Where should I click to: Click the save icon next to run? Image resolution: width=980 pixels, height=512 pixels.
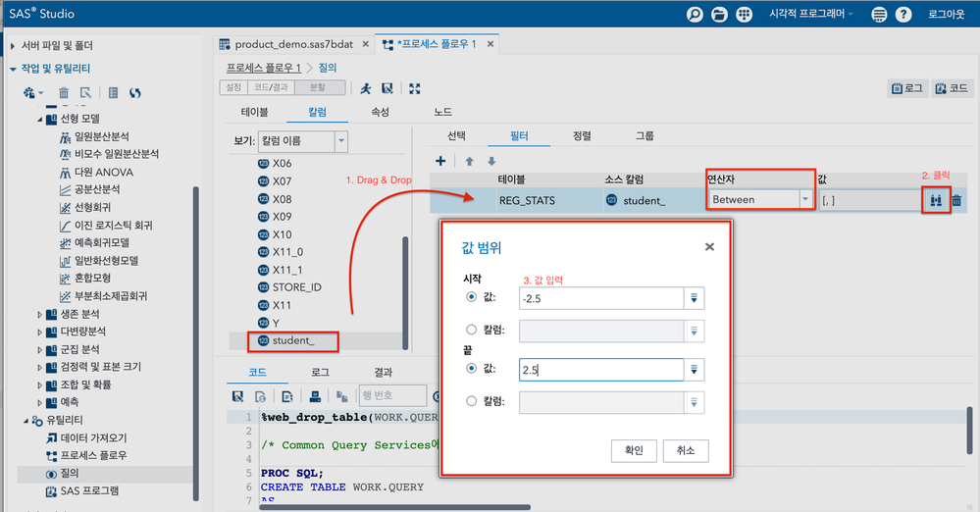(x=387, y=89)
